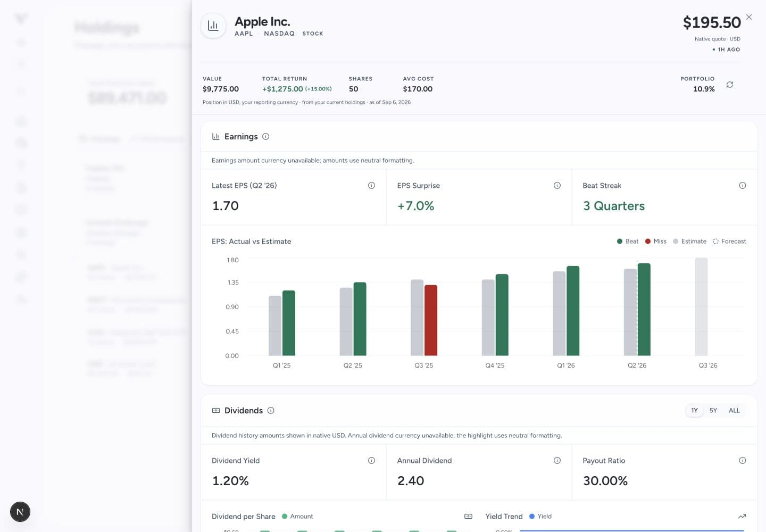This screenshot has height=532, width=766.
Task: Click the Dividend per Share chart icon
Action: [468, 517]
